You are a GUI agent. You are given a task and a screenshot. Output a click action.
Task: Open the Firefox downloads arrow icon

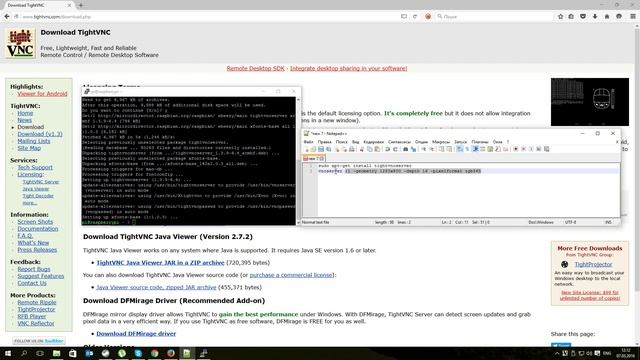(x=595, y=16)
